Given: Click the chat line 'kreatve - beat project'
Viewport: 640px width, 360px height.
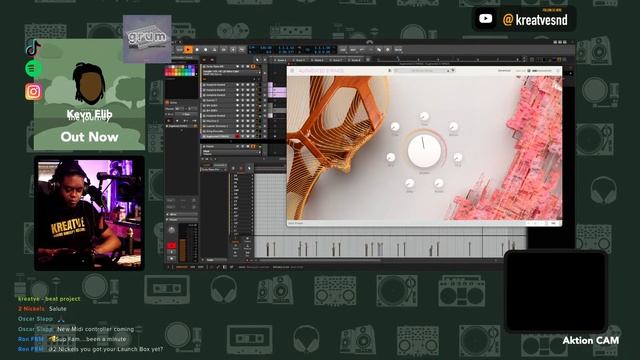Looking at the screenshot, I should [x=49, y=299].
